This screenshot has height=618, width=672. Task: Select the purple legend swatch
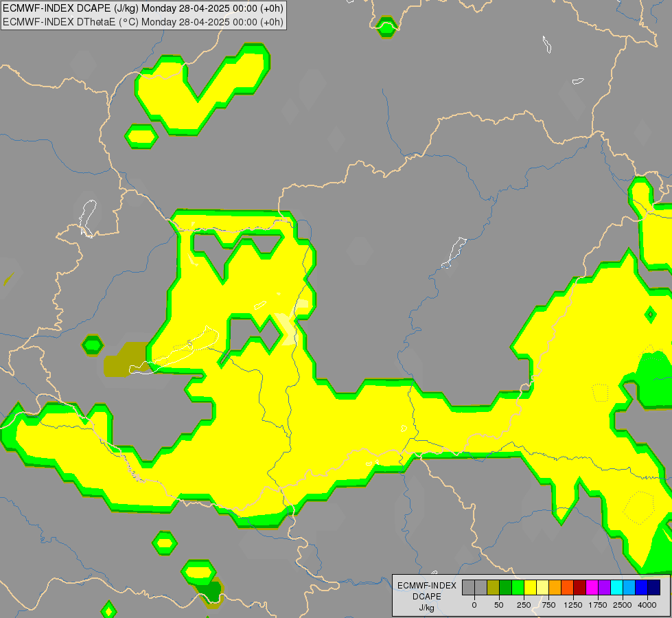pos(604,587)
